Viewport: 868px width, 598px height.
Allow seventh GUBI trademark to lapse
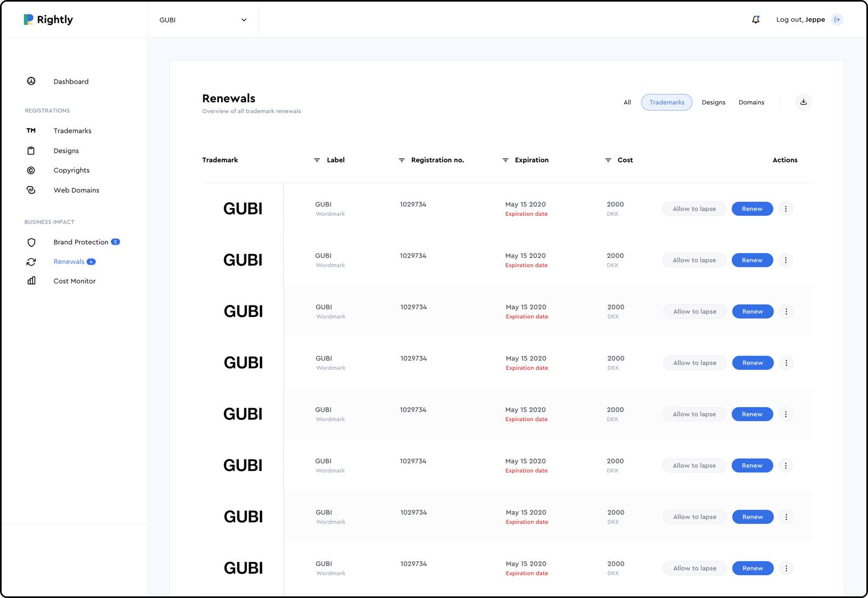(x=695, y=517)
